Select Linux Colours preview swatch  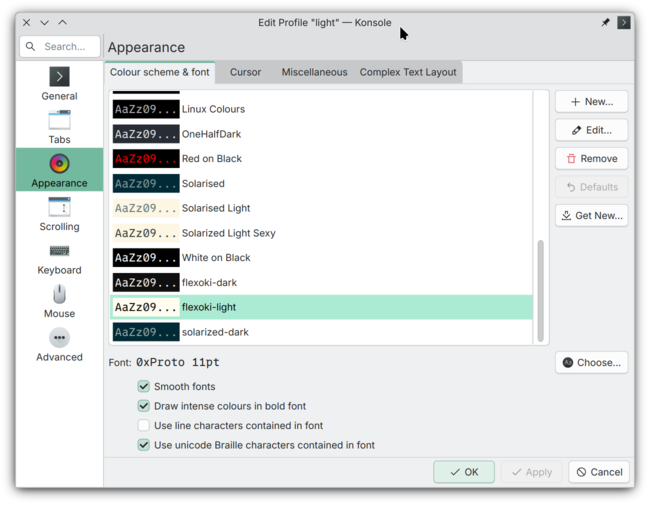pyautogui.click(x=146, y=109)
